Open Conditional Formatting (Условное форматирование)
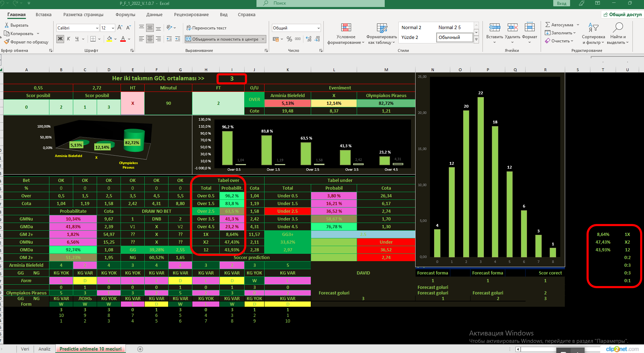 tap(346, 34)
